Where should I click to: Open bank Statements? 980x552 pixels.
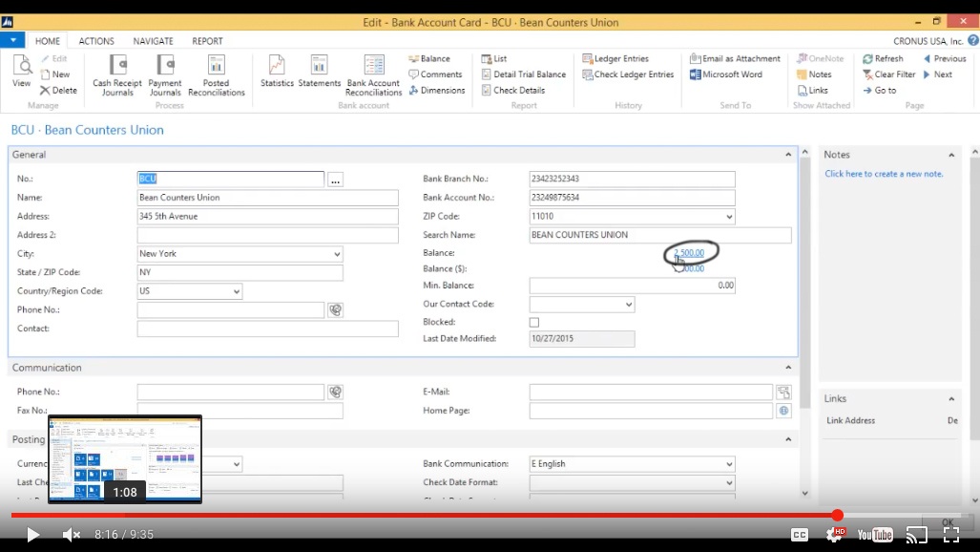pyautogui.click(x=320, y=71)
